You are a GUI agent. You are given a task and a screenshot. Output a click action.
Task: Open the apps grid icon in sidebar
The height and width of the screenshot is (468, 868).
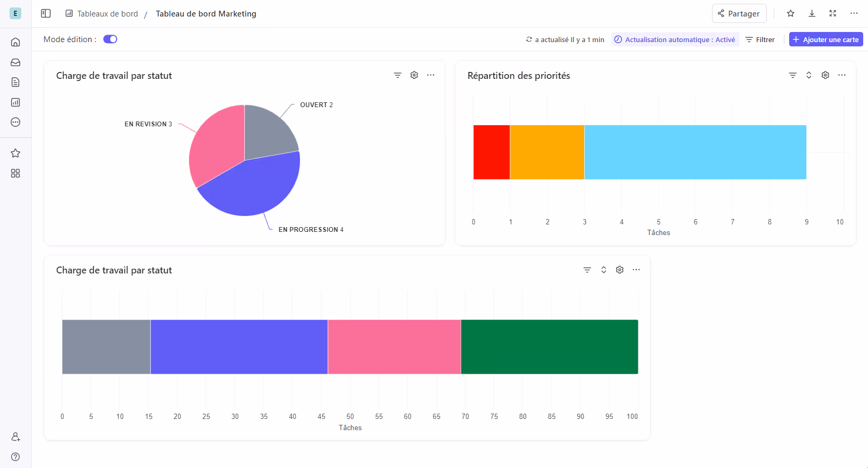[15, 173]
